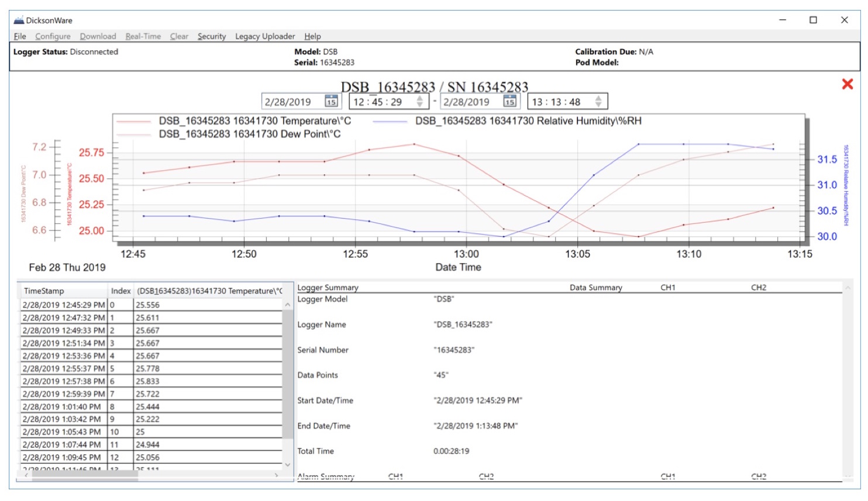Open the File menu

click(20, 36)
